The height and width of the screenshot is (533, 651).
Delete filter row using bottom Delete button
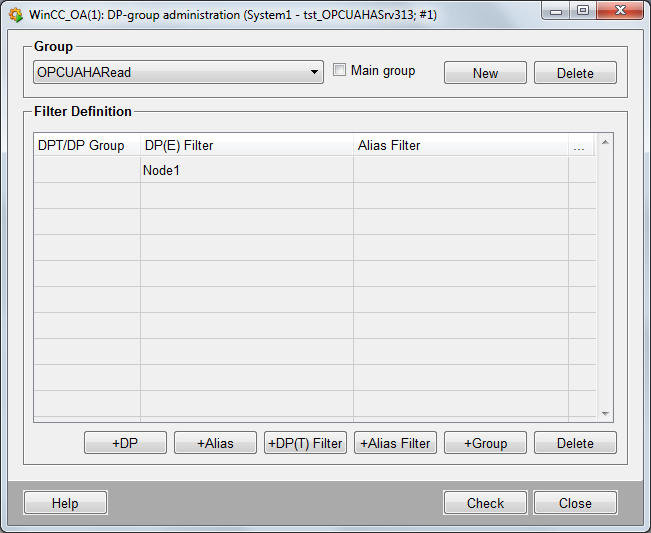point(575,443)
